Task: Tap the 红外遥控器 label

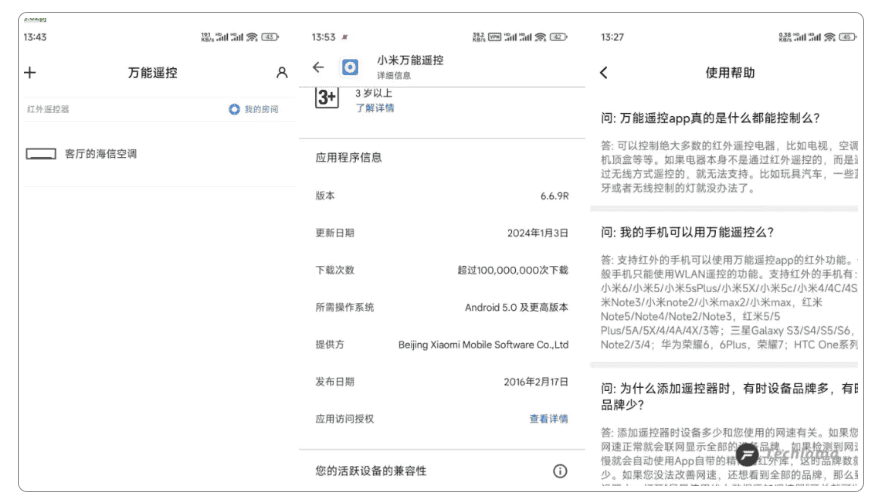Action: pyautogui.click(x=48, y=109)
